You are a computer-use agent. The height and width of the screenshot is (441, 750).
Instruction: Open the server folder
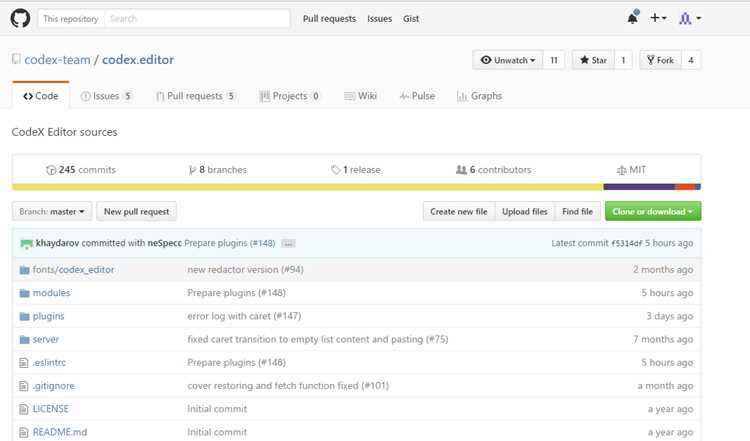click(x=45, y=339)
